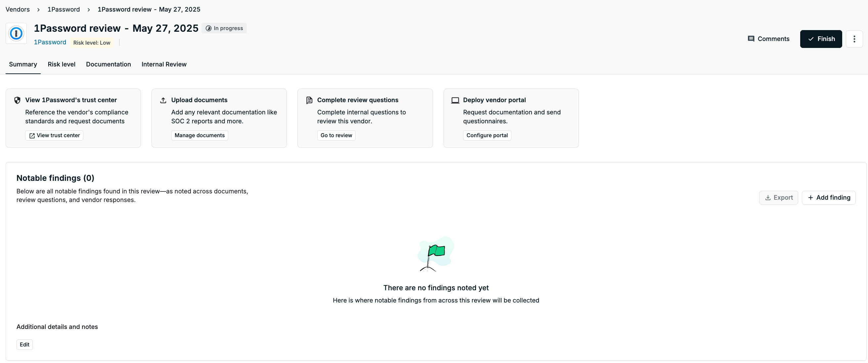This screenshot has height=363, width=868.
Task: Click the 'Deploy vendor portal' card title
Action: (x=494, y=100)
